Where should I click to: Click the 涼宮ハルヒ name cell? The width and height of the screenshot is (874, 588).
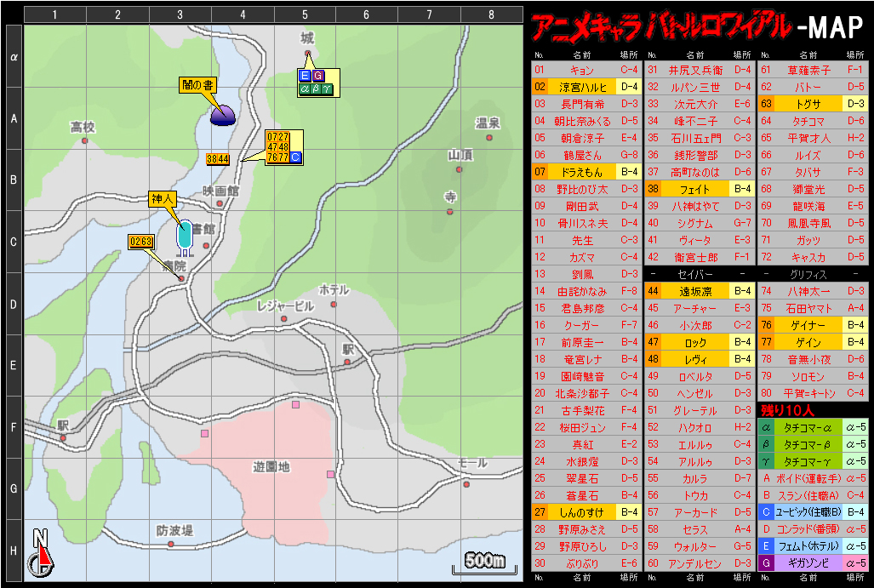tap(582, 87)
